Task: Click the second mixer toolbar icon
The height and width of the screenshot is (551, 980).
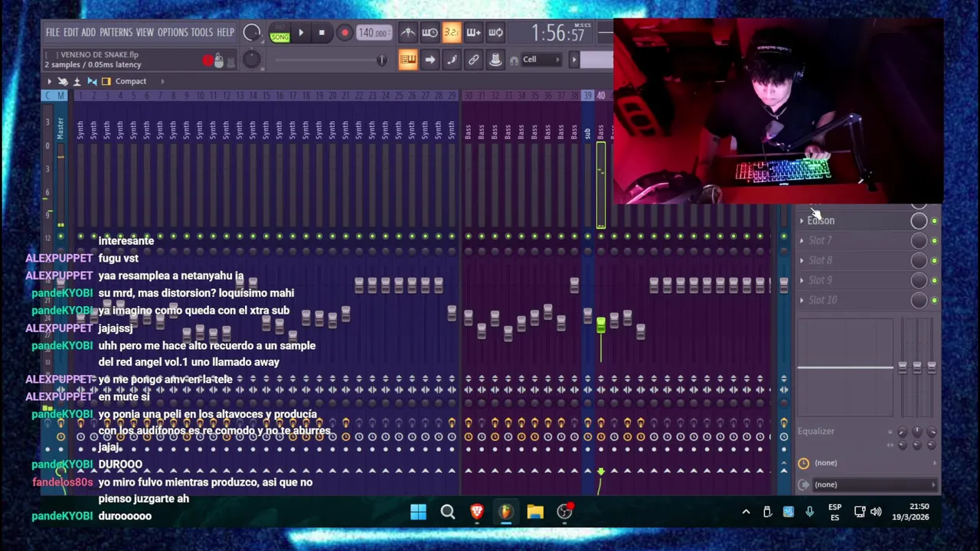Action: 63,81
